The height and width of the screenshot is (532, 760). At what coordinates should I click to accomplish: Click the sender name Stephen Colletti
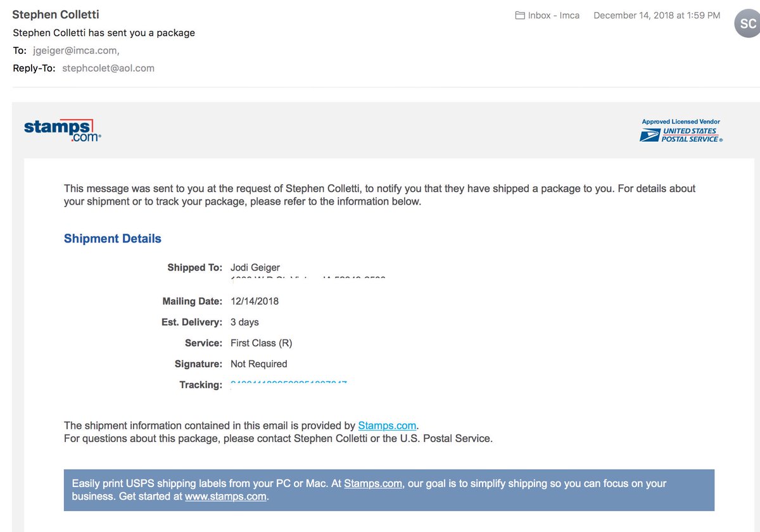[56, 14]
